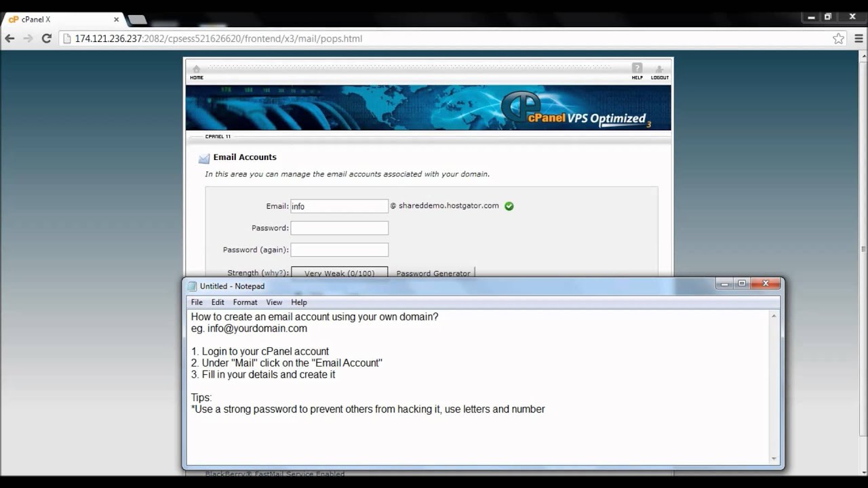868x488 pixels.
Task: Click the Notepad title bar icon
Action: pyautogui.click(x=192, y=286)
